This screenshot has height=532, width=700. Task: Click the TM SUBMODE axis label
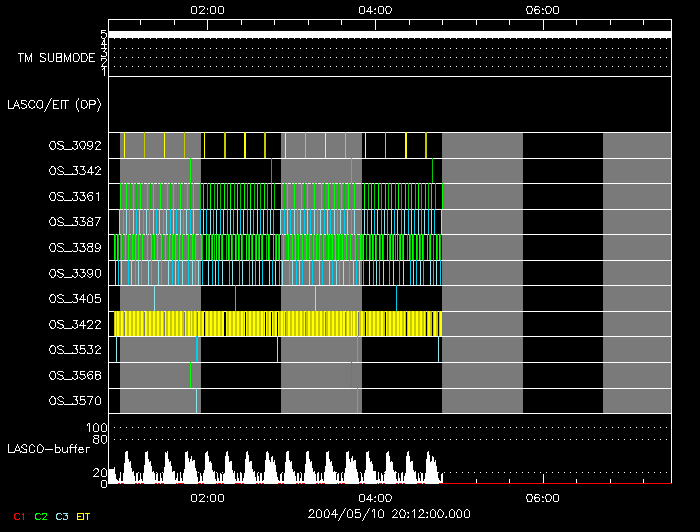(56, 58)
